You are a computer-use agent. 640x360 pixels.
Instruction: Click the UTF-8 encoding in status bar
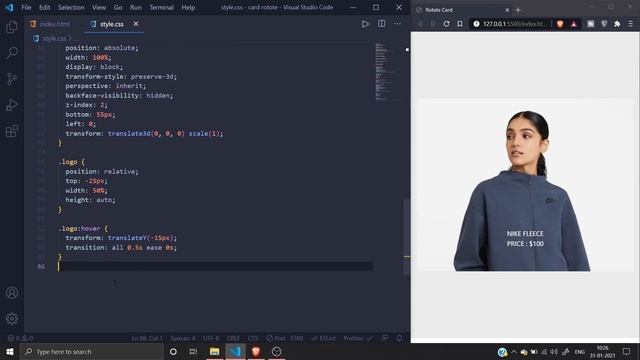click(211, 338)
